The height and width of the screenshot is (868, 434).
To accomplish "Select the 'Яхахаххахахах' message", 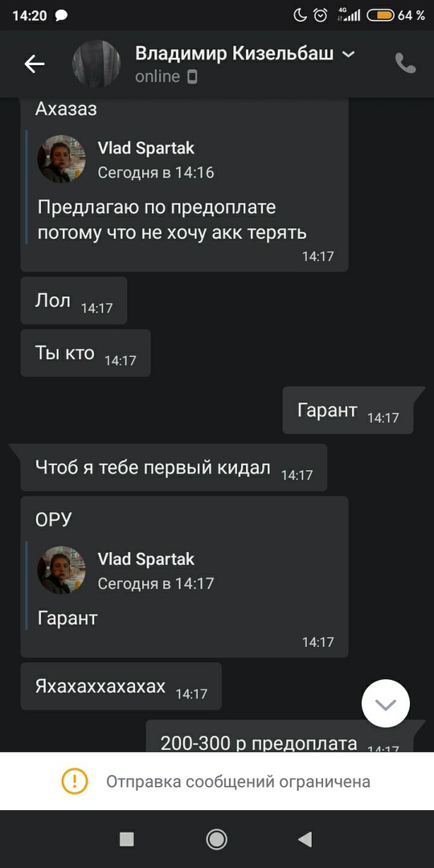I will point(121,686).
